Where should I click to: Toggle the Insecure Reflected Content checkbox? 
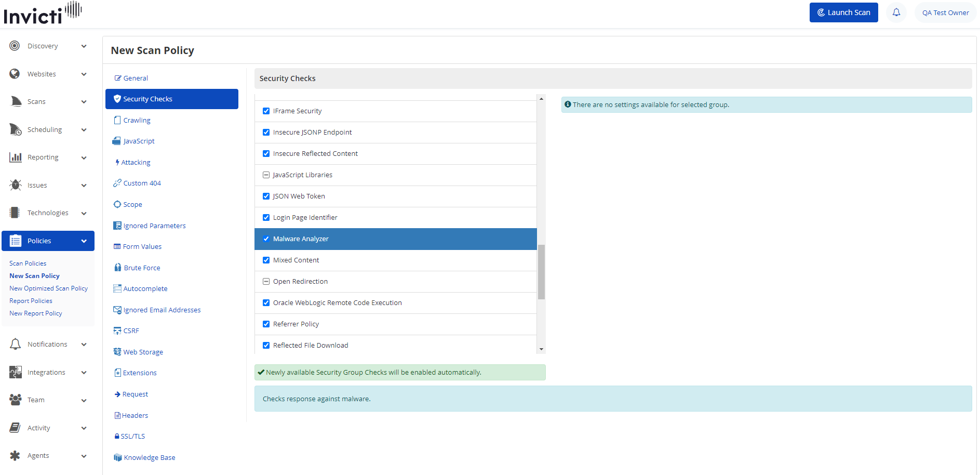point(266,153)
